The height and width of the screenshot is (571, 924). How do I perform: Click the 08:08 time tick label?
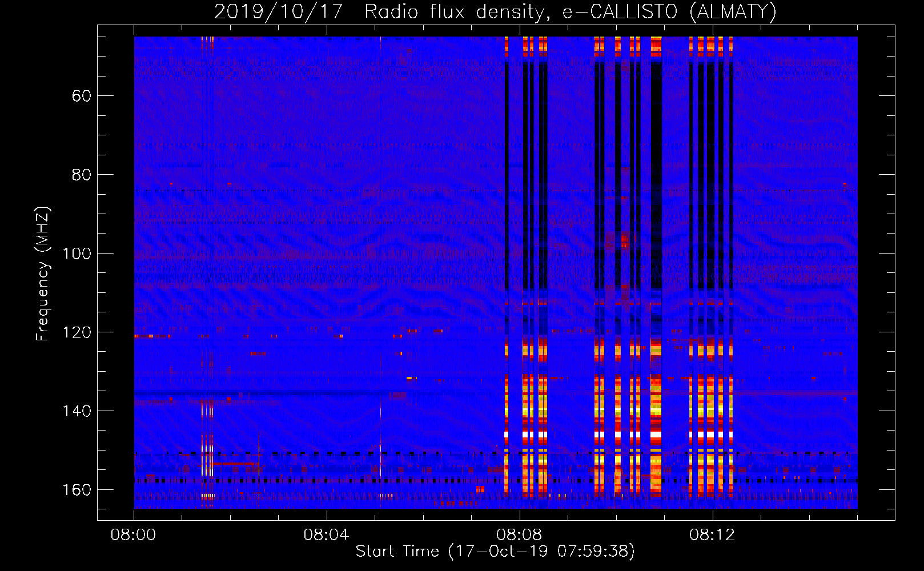pos(519,535)
